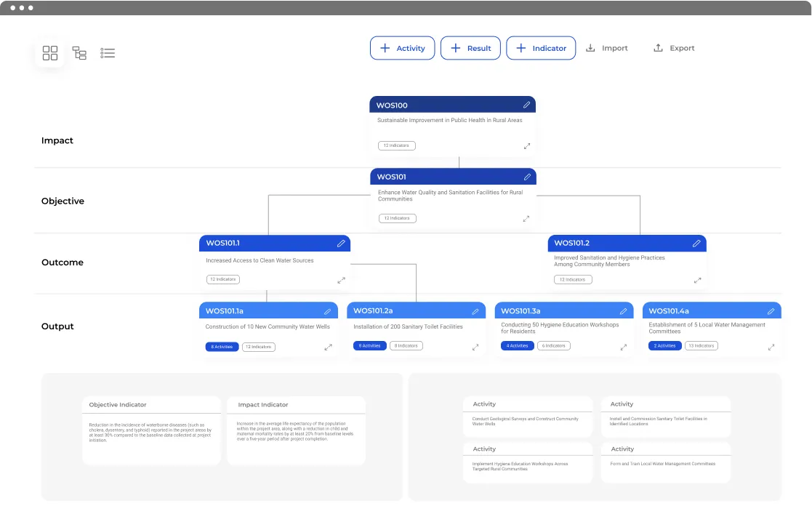The width and height of the screenshot is (812, 514).
Task: Click 'Enhance Water Quality and Sanitation' description
Action: tap(451, 196)
